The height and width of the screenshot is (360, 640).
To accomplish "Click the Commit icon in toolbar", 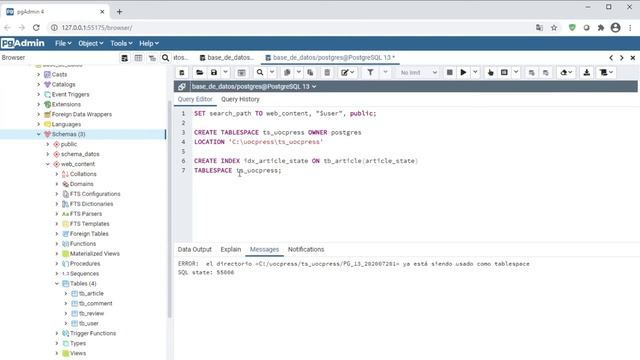I will click(x=531, y=72).
